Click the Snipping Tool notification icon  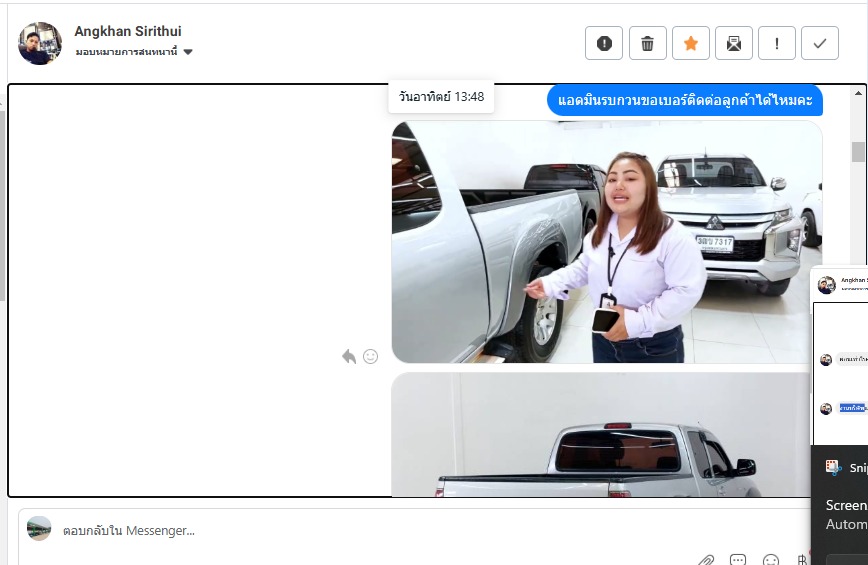click(x=833, y=467)
